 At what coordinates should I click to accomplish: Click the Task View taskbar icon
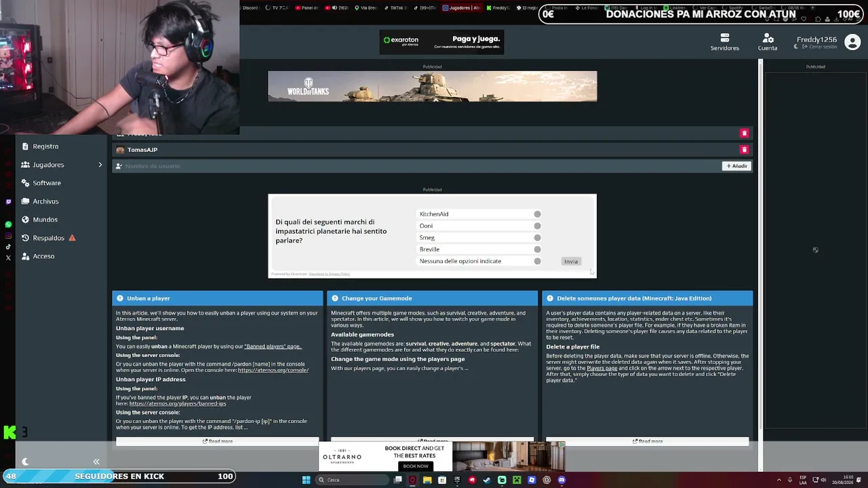pos(397,480)
